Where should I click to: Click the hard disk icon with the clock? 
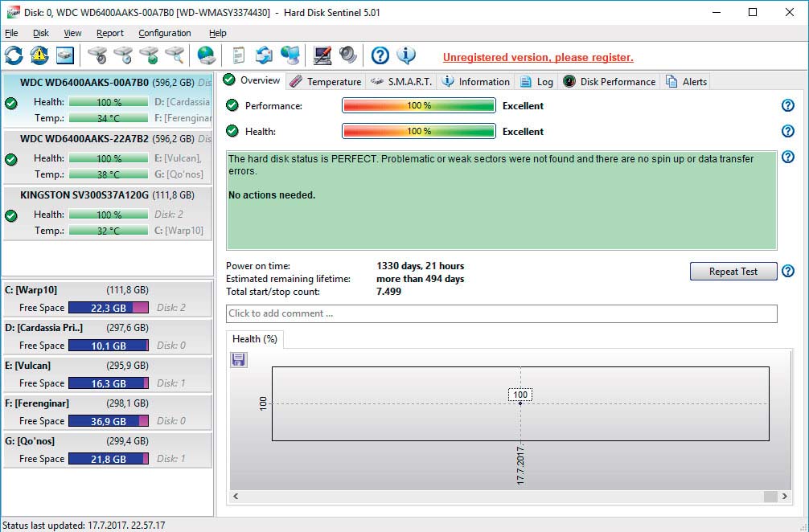[123, 55]
